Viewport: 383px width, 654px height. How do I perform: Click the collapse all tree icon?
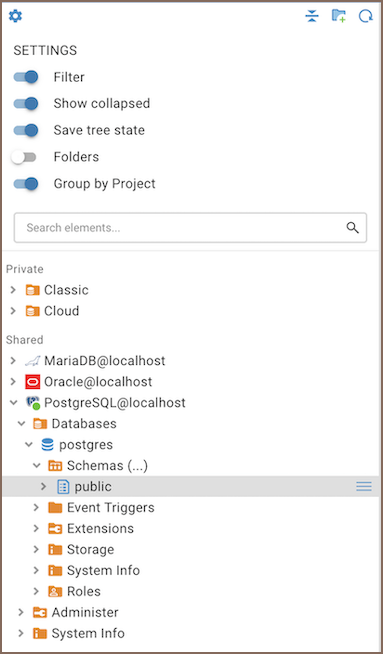312,16
